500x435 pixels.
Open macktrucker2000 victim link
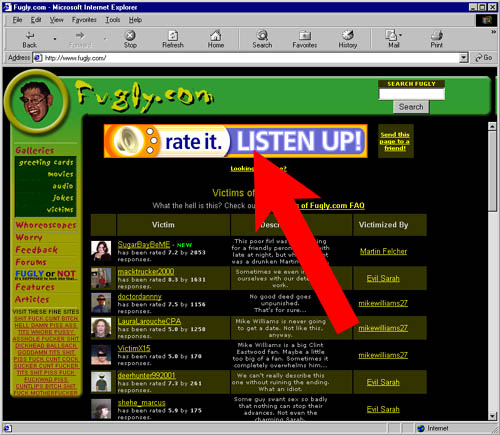click(146, 271)
